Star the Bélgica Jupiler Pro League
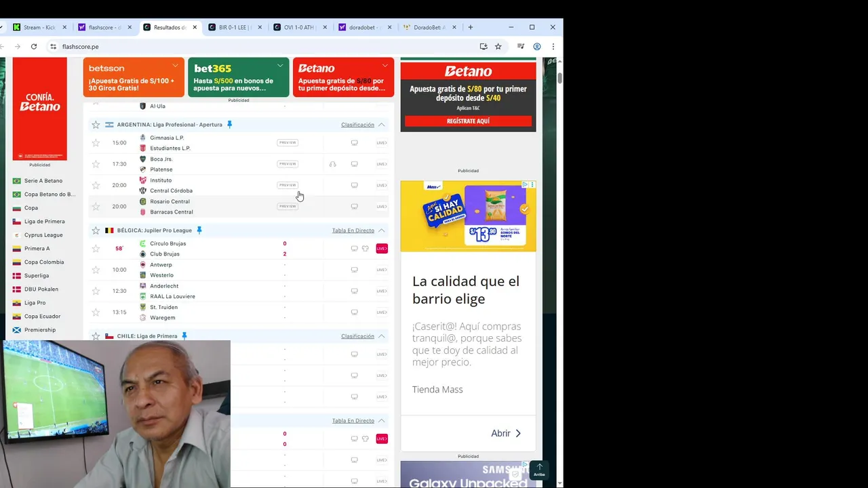This screenshot has height=488, width=868. tap(96, 230)
